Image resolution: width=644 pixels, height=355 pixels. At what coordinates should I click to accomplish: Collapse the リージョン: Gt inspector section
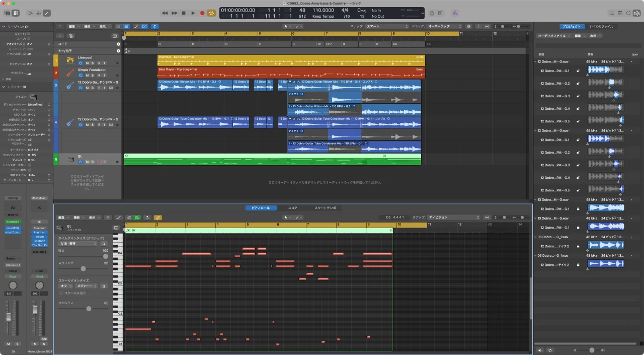pyautogui.click(x=4, y=26)
